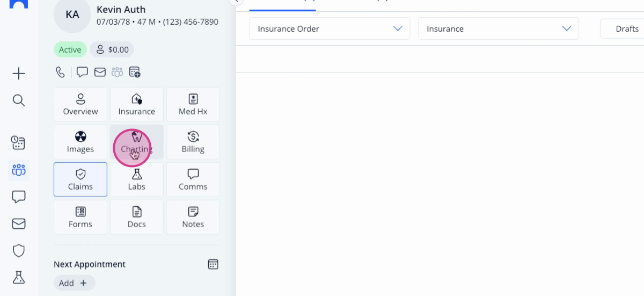
Task: Open the schedule calendar sidebar icon
Action: pyautogui.click(x=19, y=143)
